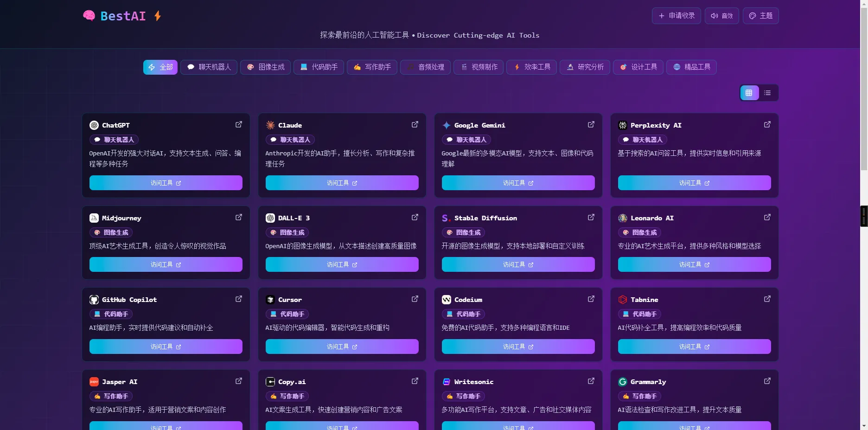The width and height of the screenshot is (868, 430).
Task: Filter by 音频处理 category
Action: [426, 67]
